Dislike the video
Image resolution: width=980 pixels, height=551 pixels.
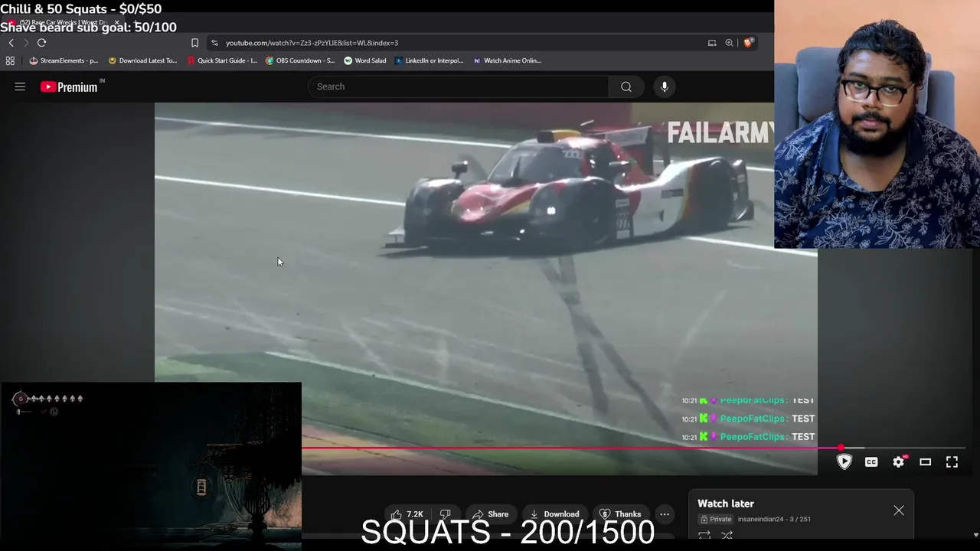[x=445, y=514]
